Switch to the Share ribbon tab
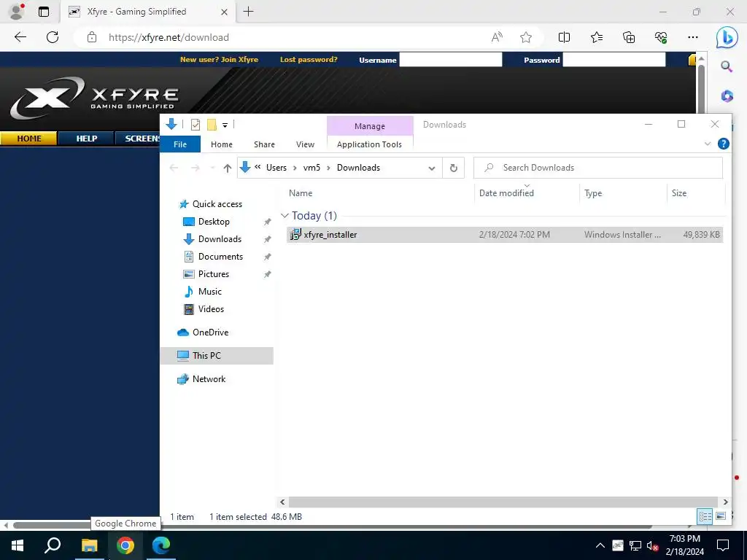Screen dimensions: 747x560 [264, 144]
